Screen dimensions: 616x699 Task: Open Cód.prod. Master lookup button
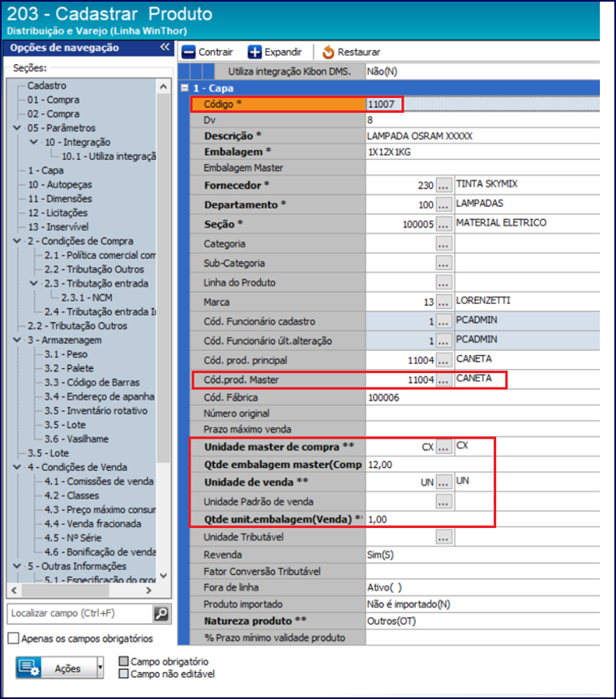(443, 380)
